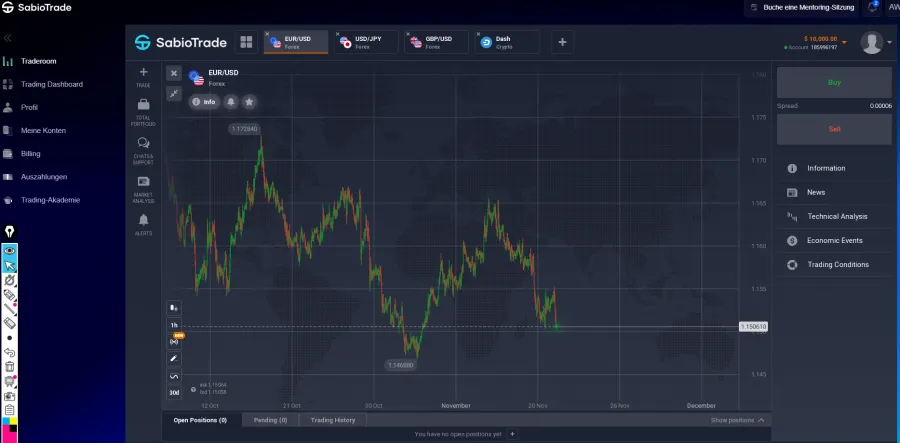The width and height of the screenshot is (900, 443).
Task: Go to Traderoom in left menu
Action: (38, 61)
